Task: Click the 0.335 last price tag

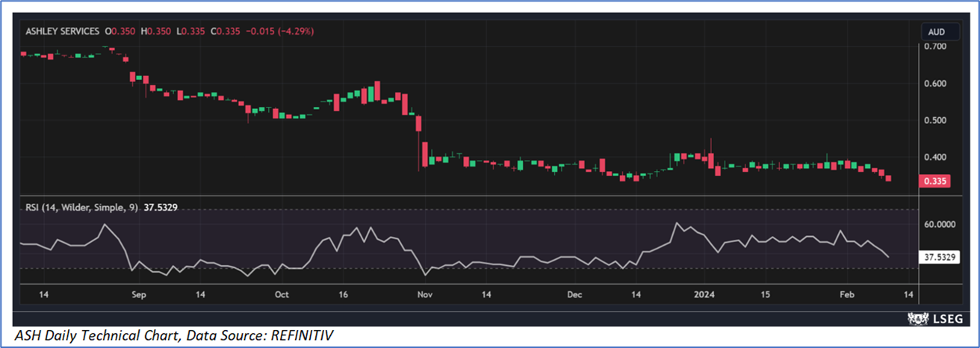Action: 937,181
